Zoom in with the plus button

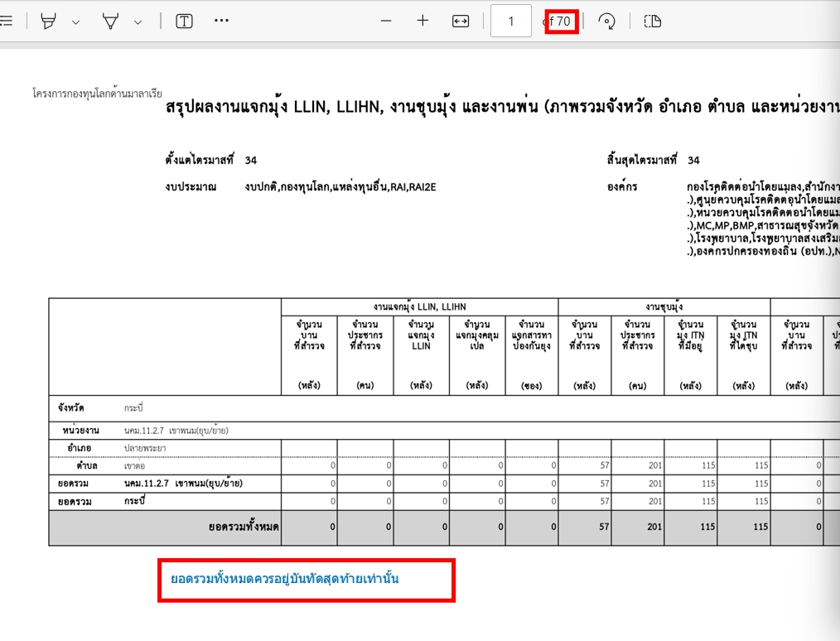tap(422, 22)
